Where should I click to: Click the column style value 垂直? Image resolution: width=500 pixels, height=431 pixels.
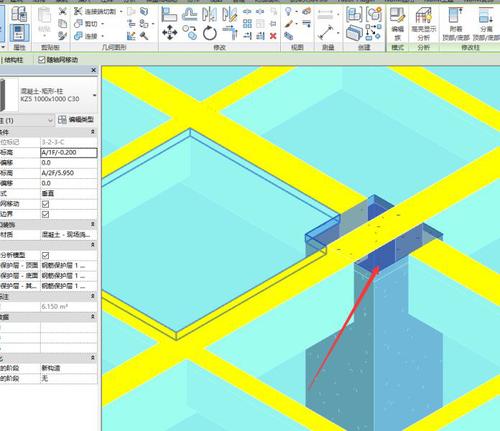click(69, 193)
